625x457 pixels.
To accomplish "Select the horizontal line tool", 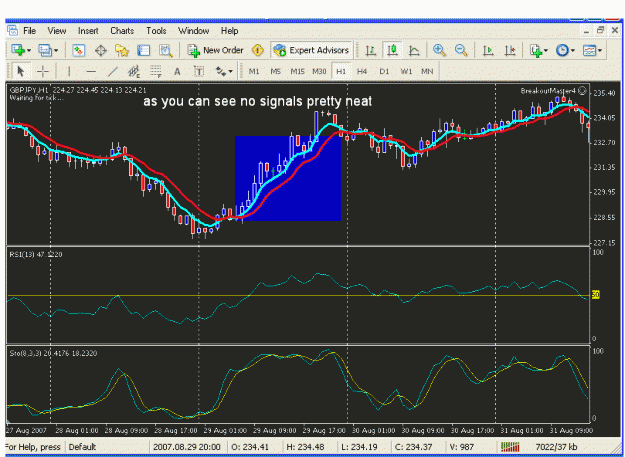I will (91, 72).
